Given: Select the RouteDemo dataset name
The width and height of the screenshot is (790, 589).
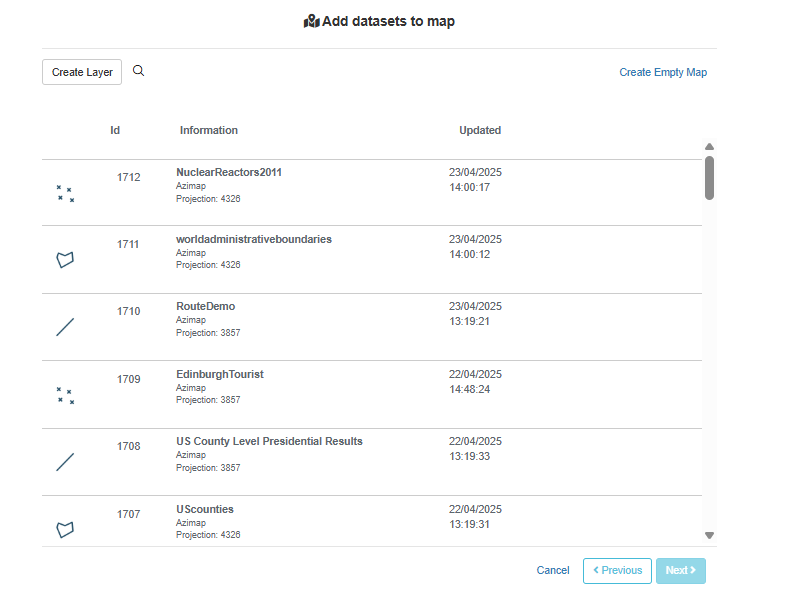Looking at the screenshot, I should (206, 306).
